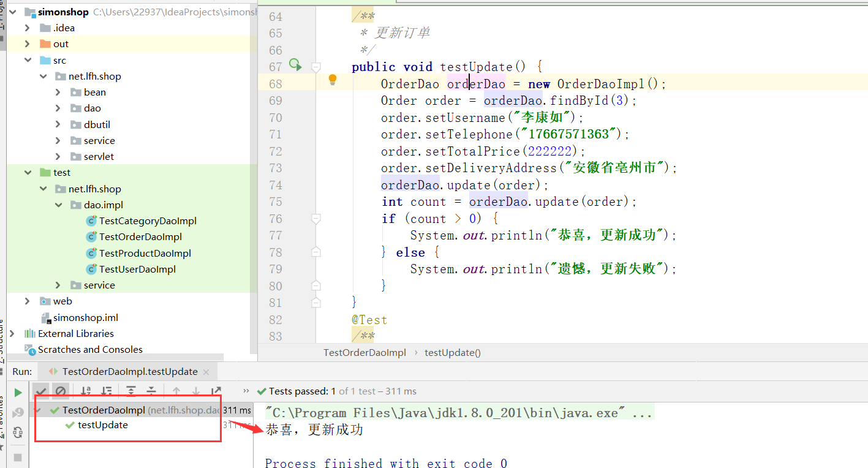Click the run gutter icon beside testUpdate
The image size is (868, 468).
[x=296, y=64]
